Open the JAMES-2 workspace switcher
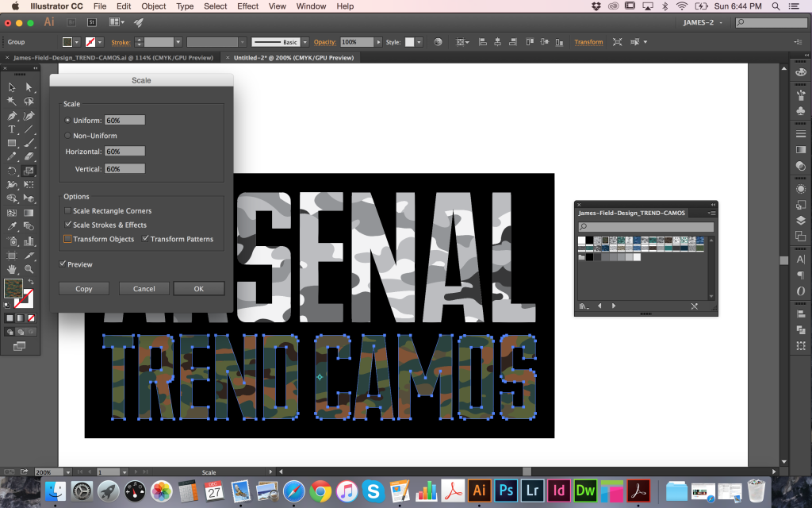Viewport: 812px width, 508px height. coord(703,22)
